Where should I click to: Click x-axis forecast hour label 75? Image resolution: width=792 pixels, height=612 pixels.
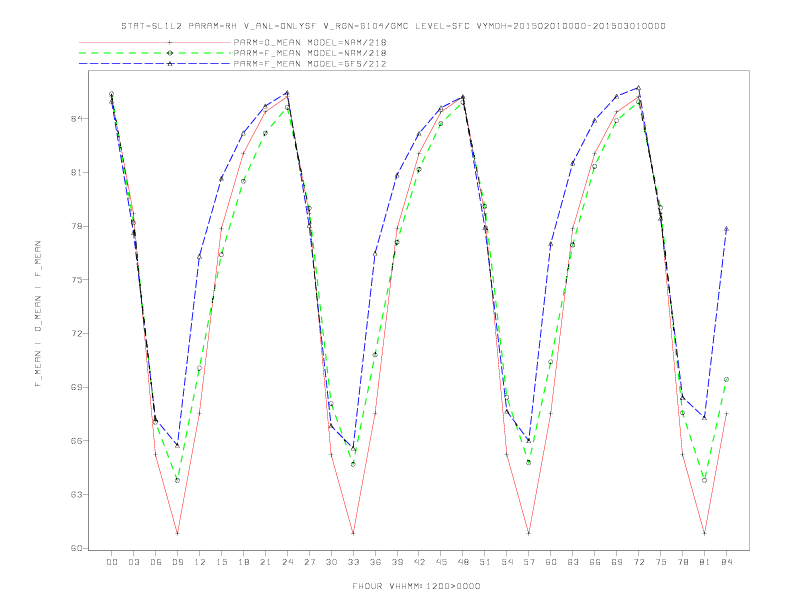point(661,562)
